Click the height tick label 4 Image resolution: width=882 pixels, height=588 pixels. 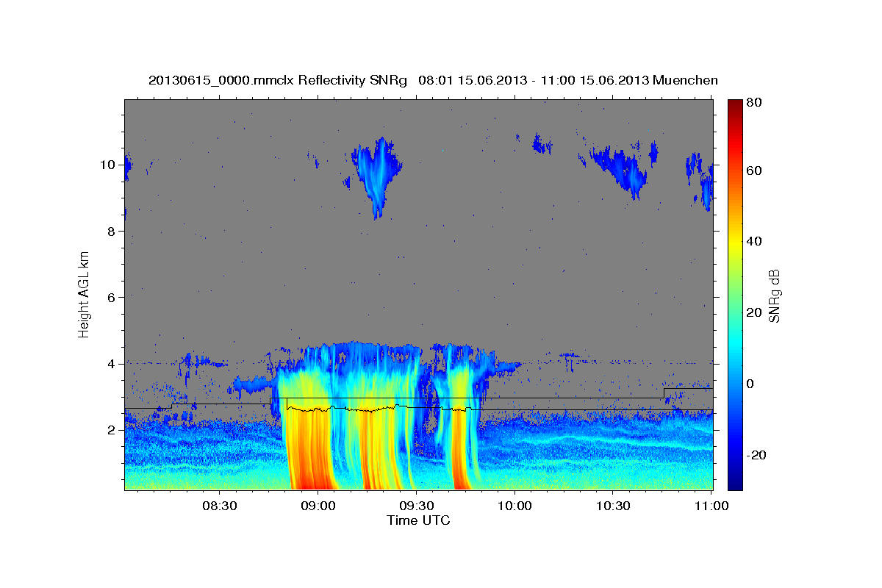coord(110,364)
